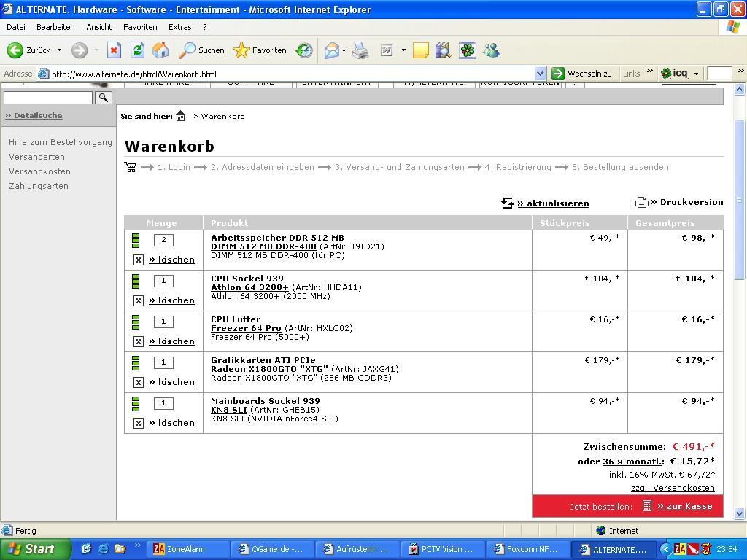
Task: Click the quantity field for DIMM 512 MB
Action: (163, 240)
